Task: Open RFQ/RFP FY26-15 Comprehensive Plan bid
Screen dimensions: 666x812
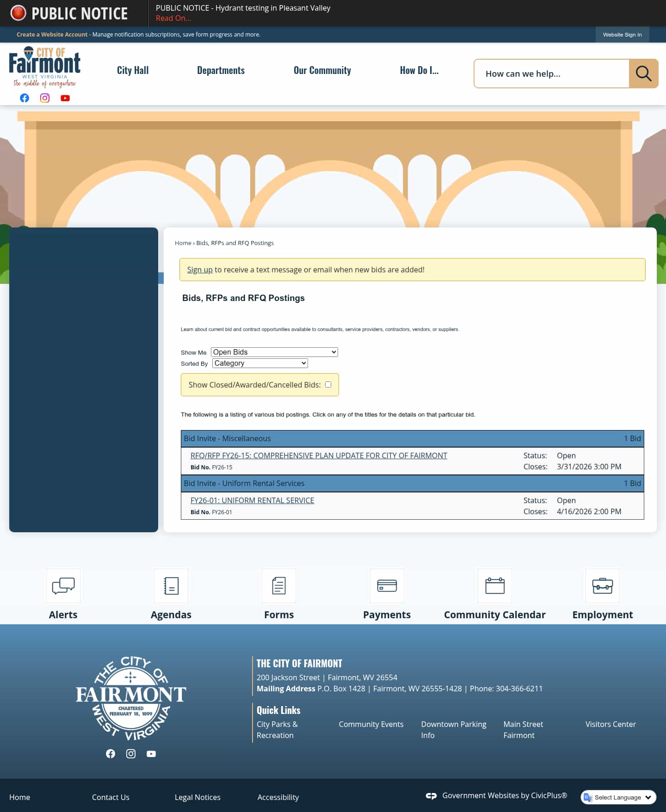Action: coord(319,455)
